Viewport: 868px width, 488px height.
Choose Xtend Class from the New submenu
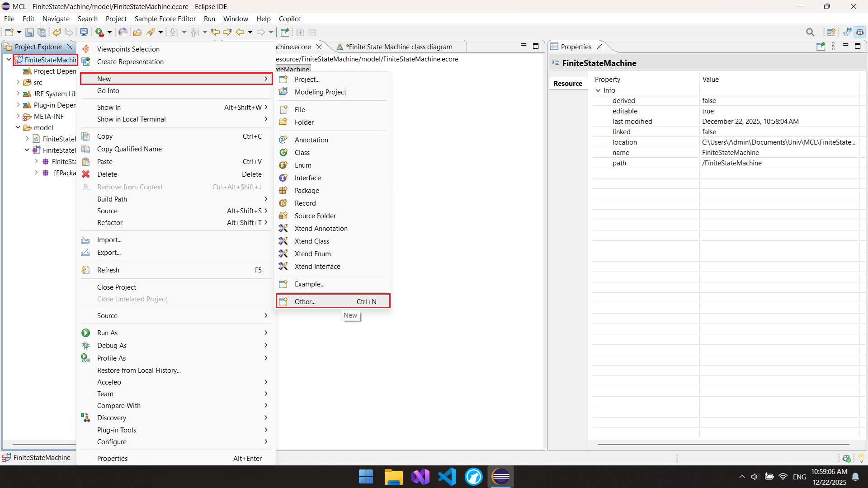click(x=311, y=241)
